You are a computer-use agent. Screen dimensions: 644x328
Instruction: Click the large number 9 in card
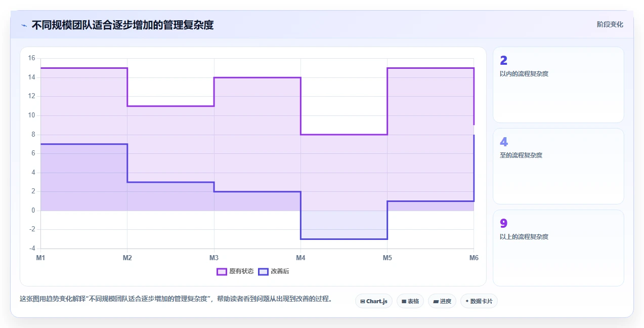pyautogui.click(x=503, y=223)
